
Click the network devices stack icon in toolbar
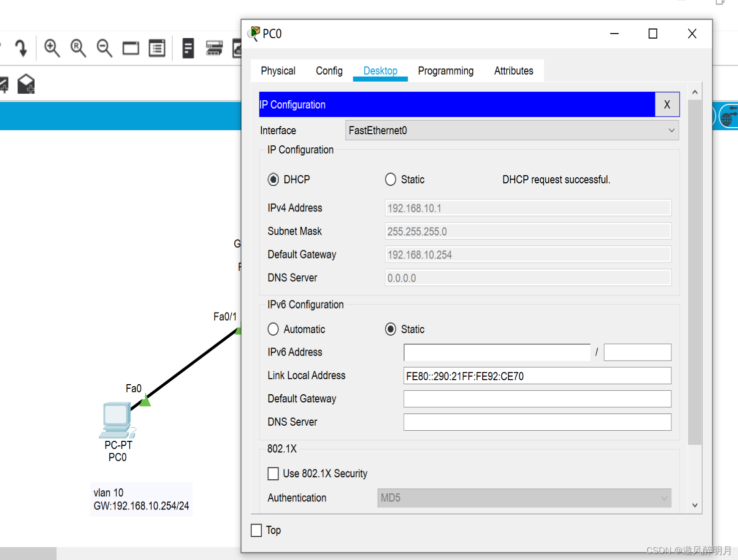(214, 49)
